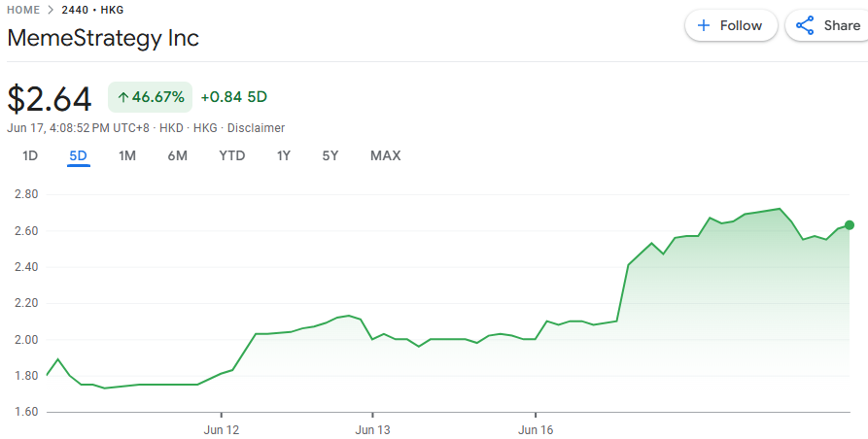Click the Jun 12 date marker

[221, 428]
